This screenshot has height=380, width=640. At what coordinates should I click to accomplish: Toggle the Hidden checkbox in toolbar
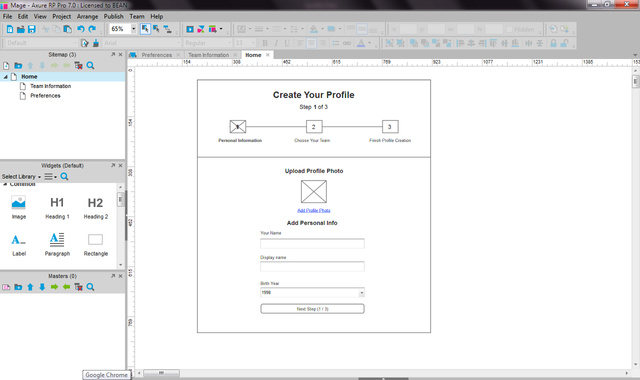coord(509,29)
